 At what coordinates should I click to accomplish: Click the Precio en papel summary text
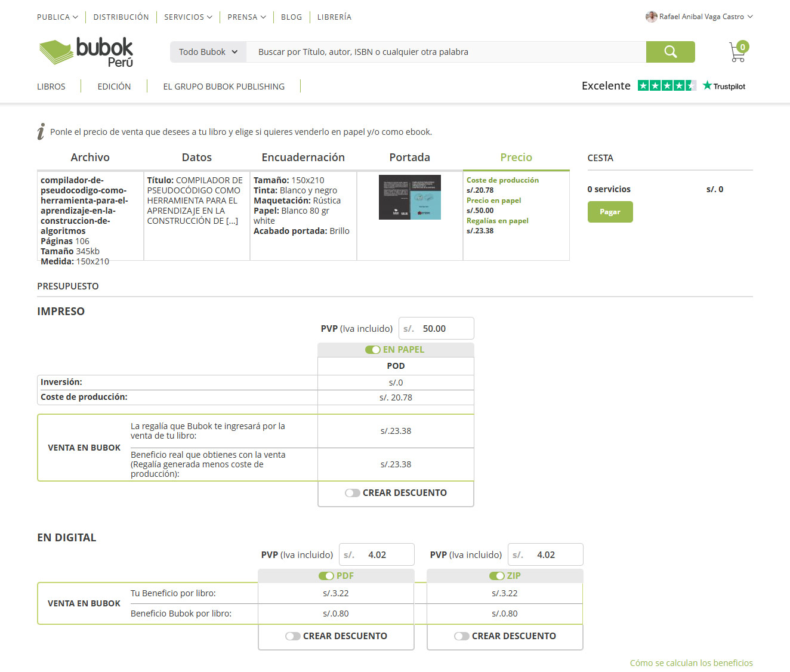pyautogui.click(x=493, y=201)
